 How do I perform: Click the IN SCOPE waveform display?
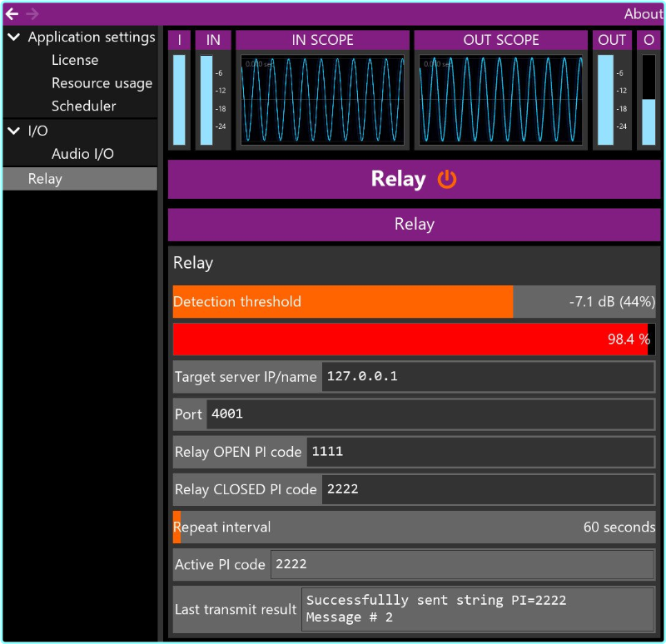322,102
